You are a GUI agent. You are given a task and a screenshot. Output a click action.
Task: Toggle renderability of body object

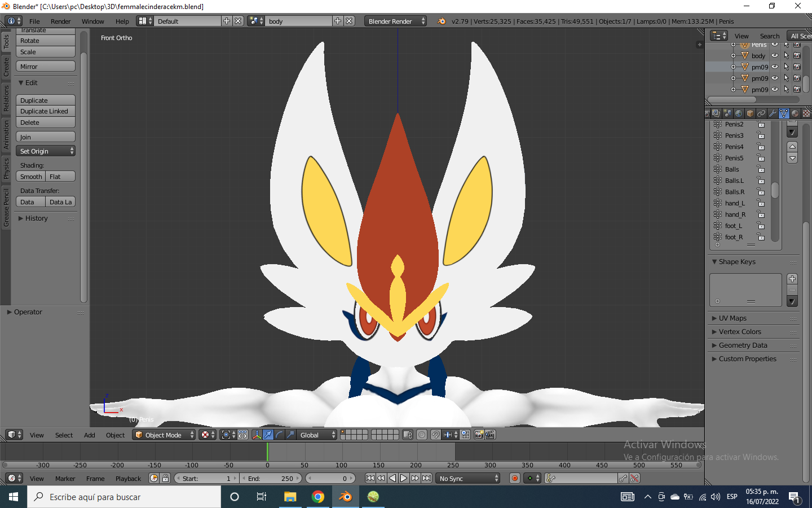pyautogui.click(x=797, y=55)
